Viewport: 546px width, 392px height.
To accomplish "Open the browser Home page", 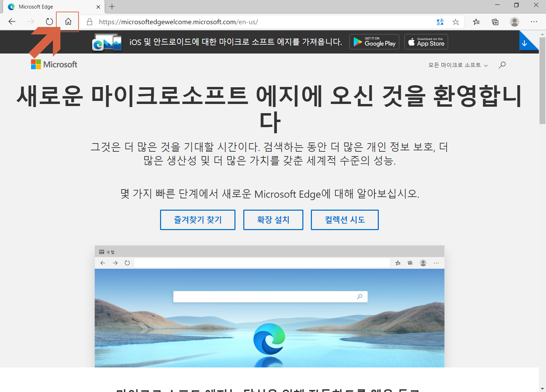I will 68,22.
